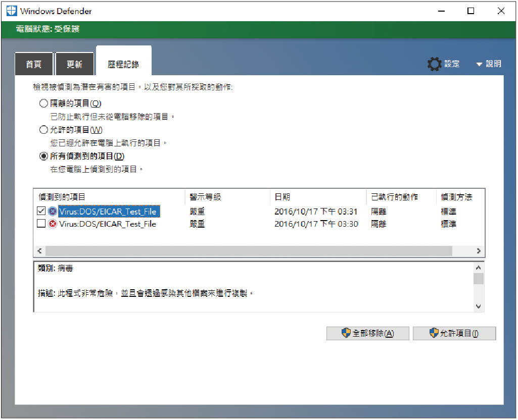The image size is (518, 420).
Task: Click 標準 detection method in the 03:31 row
Action: click(x=449, y=211)
